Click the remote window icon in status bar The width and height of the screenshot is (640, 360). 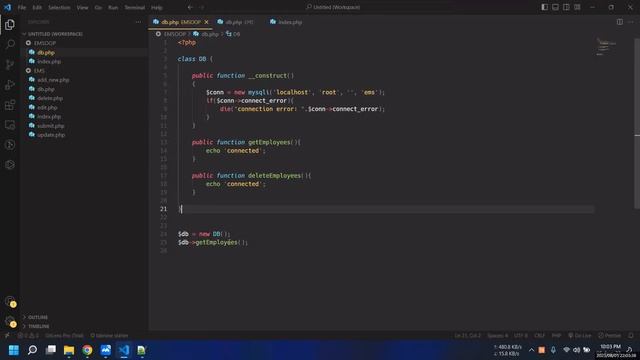click(x=7, y=336)
